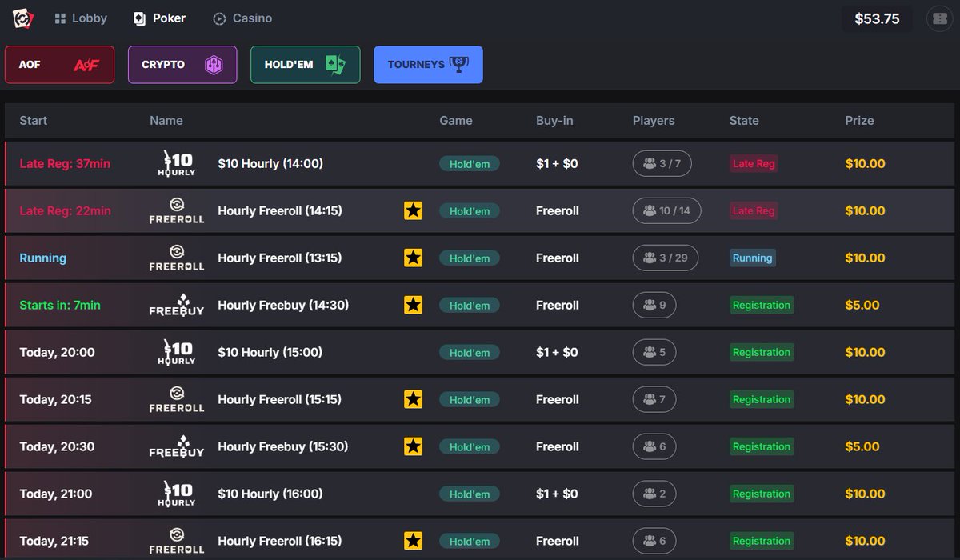Open the $10 Hourly (14:00) tournament
The image size is (960, 560).
(x=480, y=164)
